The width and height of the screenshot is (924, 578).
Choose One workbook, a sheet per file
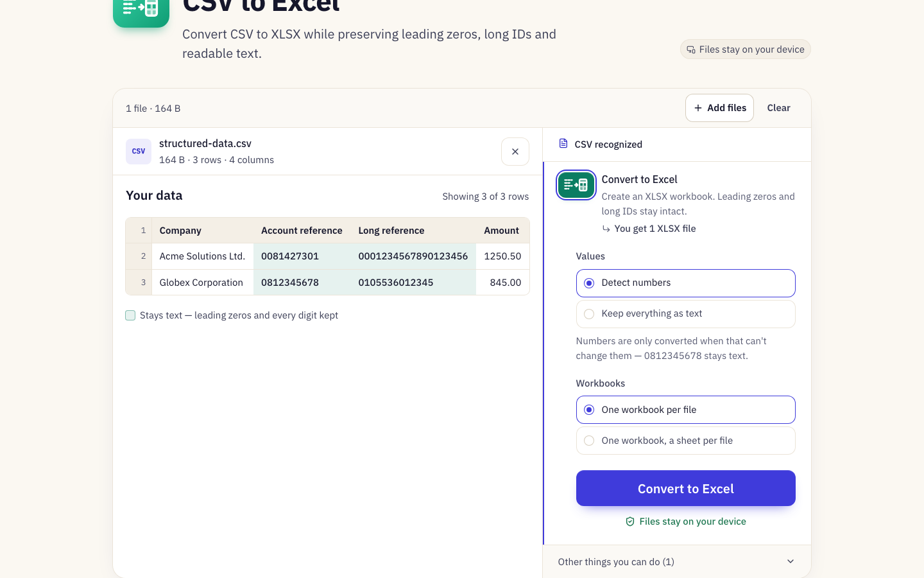click(685, 441)
